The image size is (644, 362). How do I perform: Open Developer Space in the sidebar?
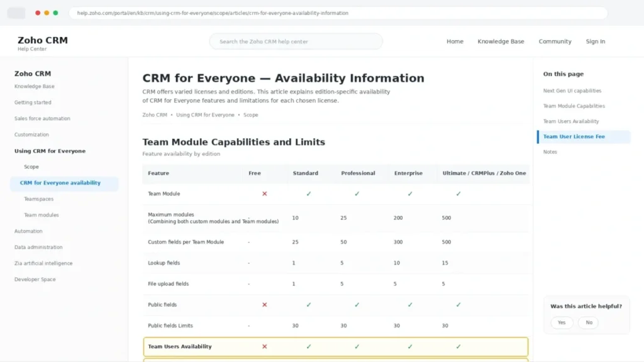35,279
